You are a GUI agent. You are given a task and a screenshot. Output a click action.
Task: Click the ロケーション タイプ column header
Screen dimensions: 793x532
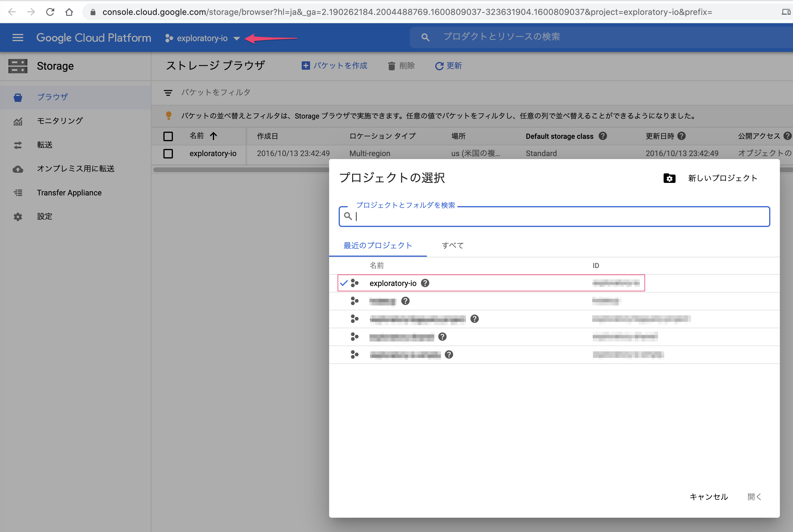[382, 136]
